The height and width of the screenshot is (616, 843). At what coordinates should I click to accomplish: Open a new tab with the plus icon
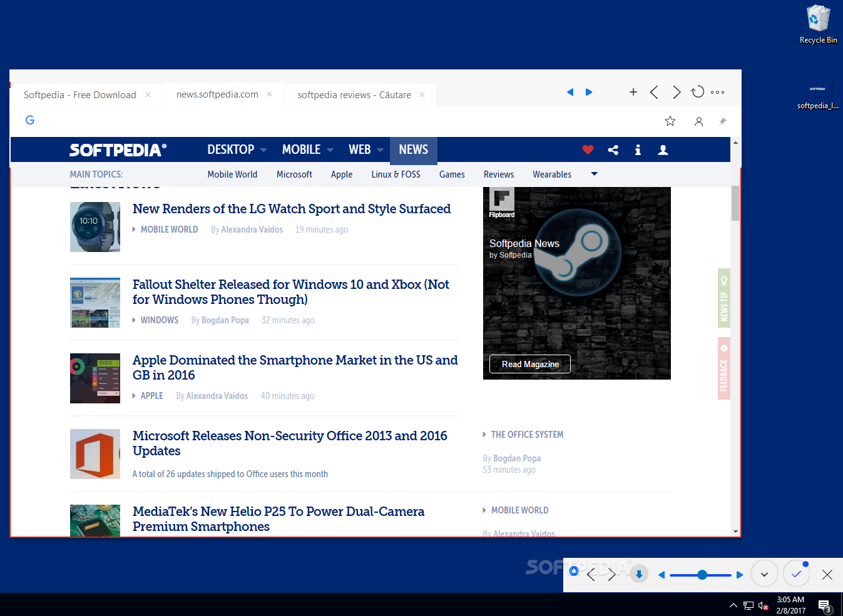click(x=633, y=92)
